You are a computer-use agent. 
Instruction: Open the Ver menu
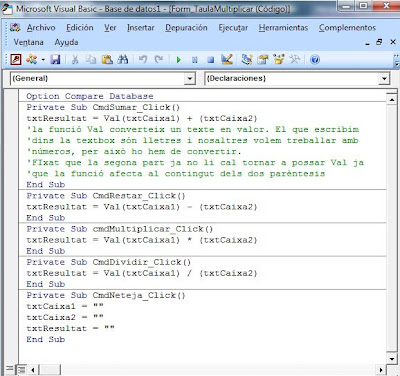coord(110,28)
